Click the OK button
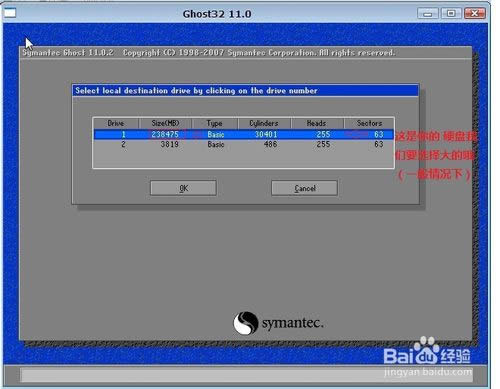Image resolution: width=500 pixels, height=389 pixels. click(x=183, y=188)
